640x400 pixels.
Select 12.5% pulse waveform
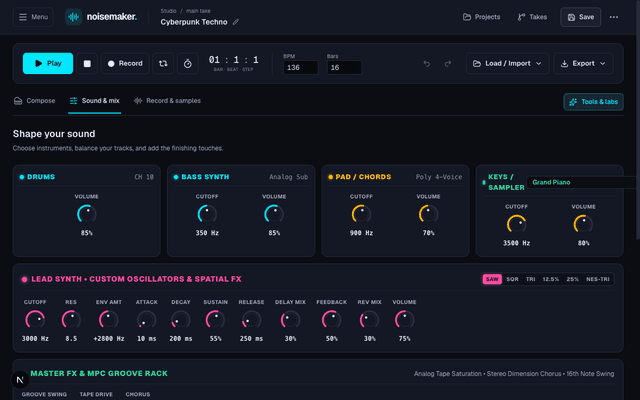(x=551, y=279)
